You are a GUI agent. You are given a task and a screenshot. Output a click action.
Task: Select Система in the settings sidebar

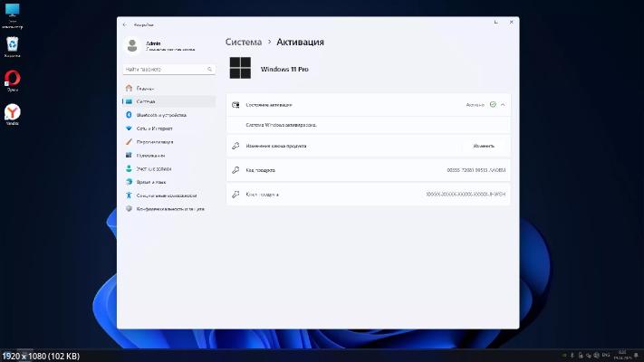pos(168,101)
